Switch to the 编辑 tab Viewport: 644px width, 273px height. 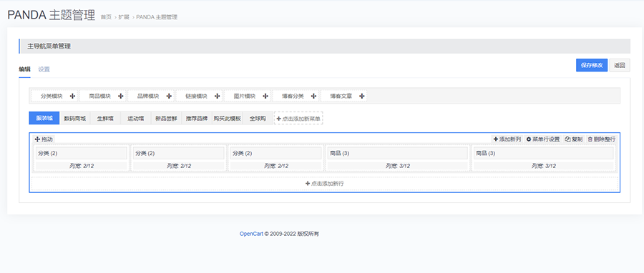pyautogui.click(x=24, y=69)
